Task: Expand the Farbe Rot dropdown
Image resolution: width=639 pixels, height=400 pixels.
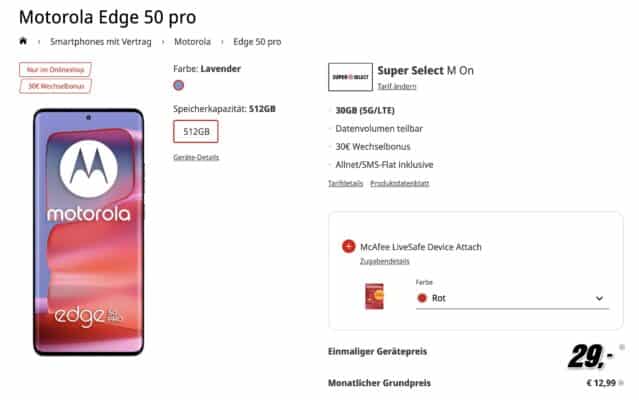Action: (512, 298)
